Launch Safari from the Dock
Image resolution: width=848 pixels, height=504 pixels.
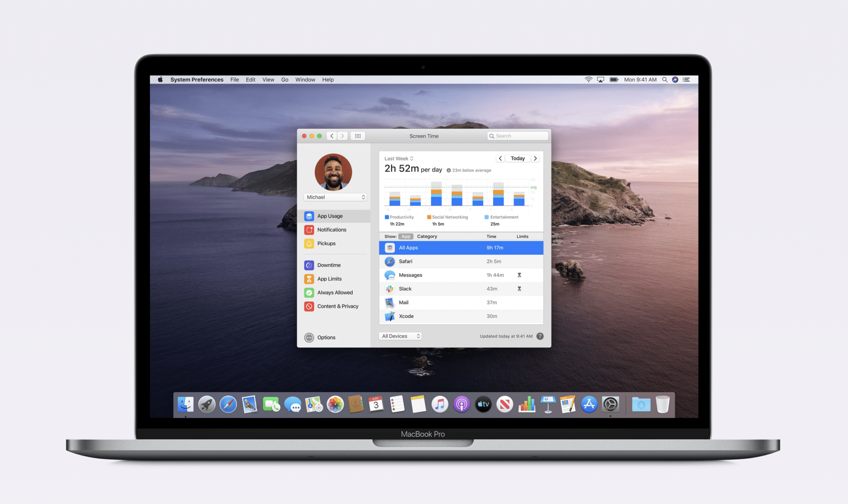(x=228, y=404)
